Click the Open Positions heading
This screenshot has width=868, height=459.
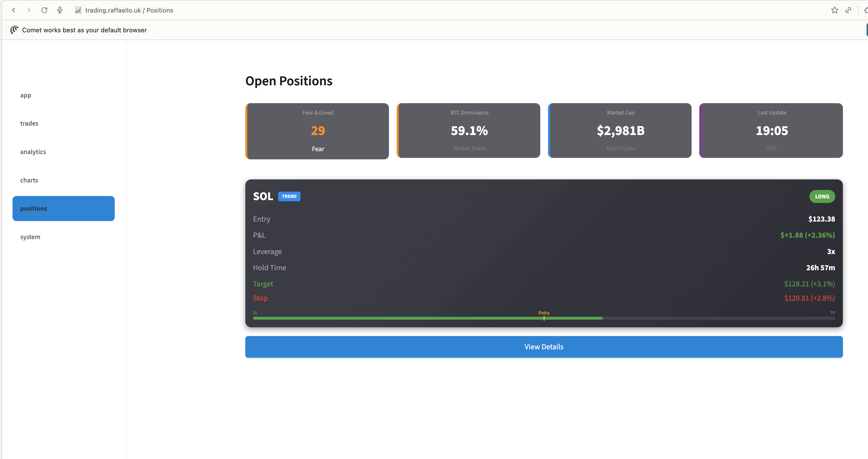click(289, 81)
